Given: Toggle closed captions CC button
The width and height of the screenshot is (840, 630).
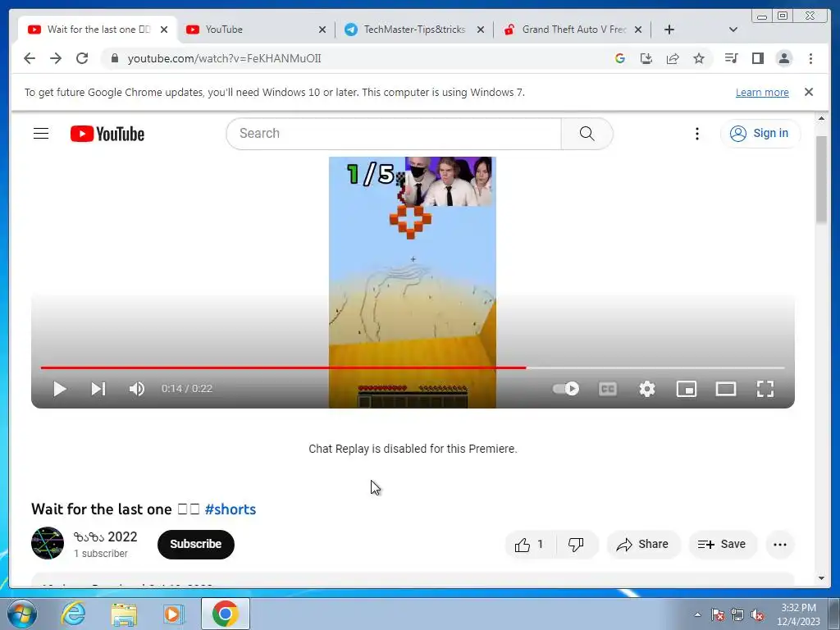Looking at the screenshot, I should (x=608, y=388).
